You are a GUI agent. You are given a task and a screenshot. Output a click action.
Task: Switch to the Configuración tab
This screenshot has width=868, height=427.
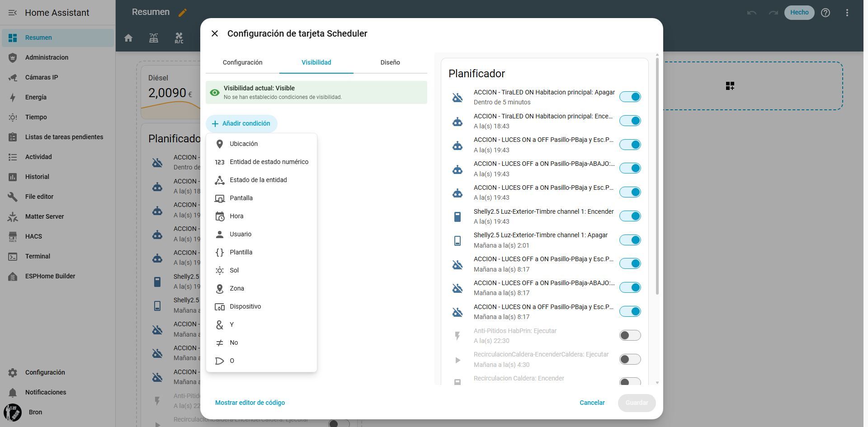[242, 62]
